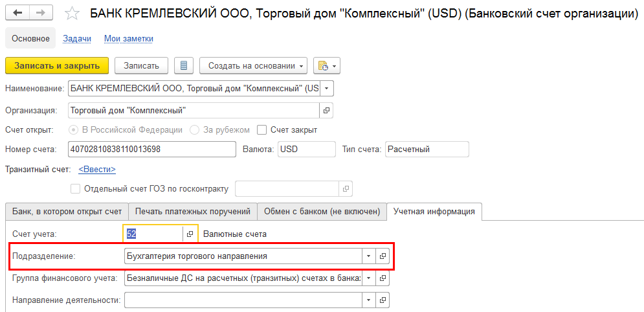Open the Подразделение linked record icon
This screenshot has height=312, width=644.
coord(383,256)
